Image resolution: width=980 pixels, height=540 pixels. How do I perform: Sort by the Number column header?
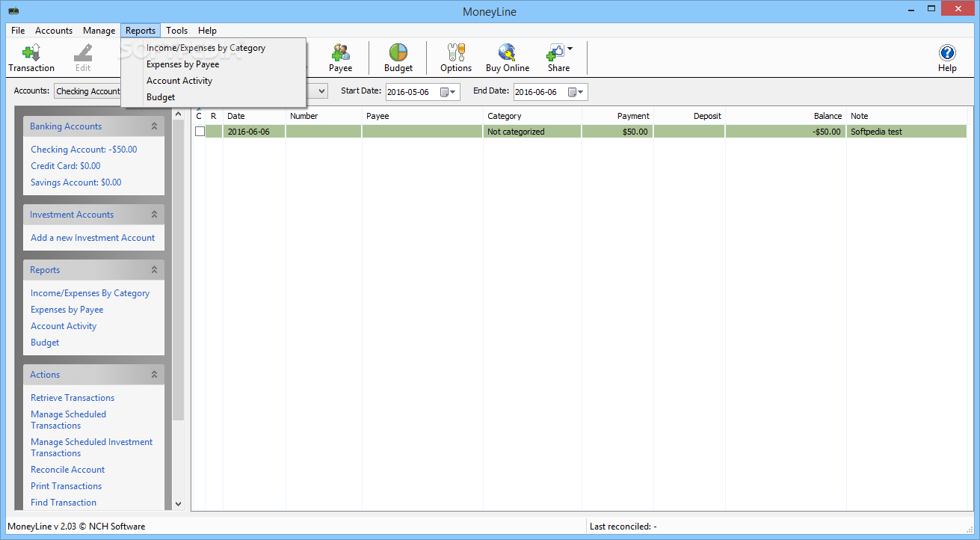pos(324,116)
